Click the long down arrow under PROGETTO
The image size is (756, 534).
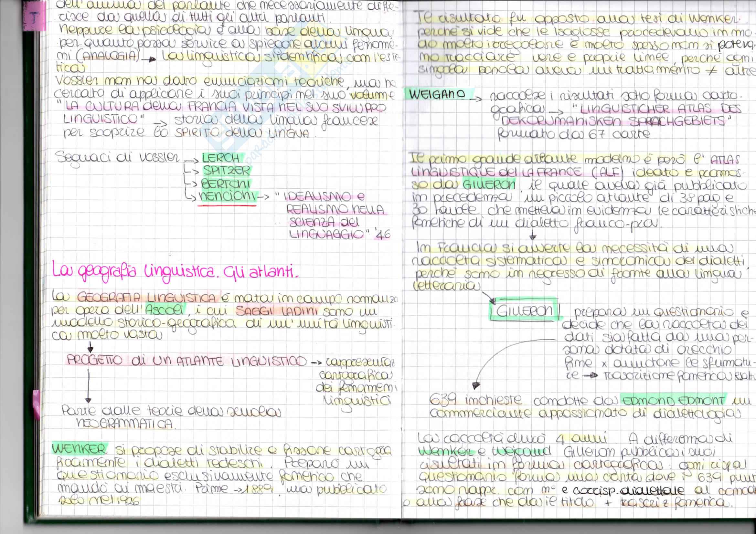click(x=88, y=385)
